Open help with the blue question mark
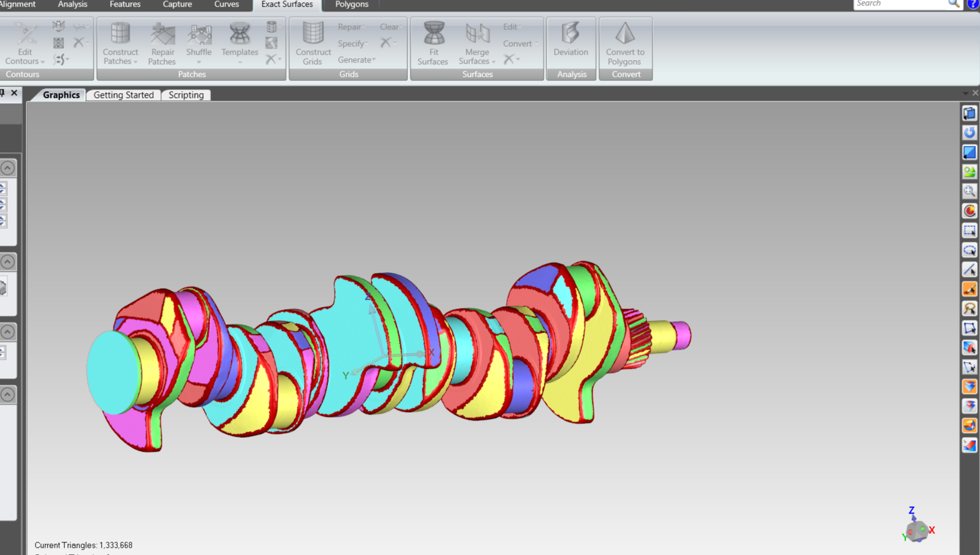The width and height of the screenshot is (980, 555). pos(973,4)
